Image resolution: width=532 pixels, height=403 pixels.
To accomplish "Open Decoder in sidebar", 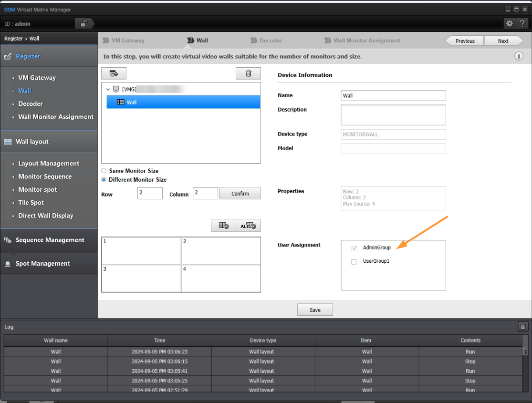I will (x=31, y=104).
